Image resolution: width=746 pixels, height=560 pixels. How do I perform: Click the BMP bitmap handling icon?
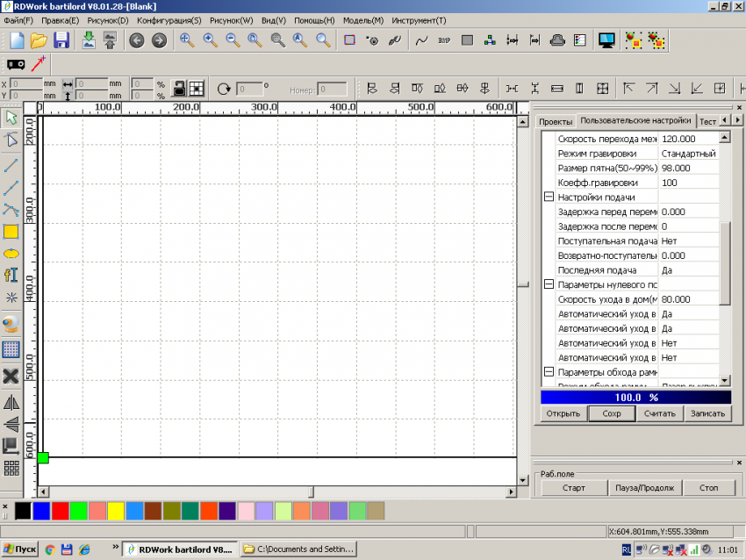click(x=444, y=40)
